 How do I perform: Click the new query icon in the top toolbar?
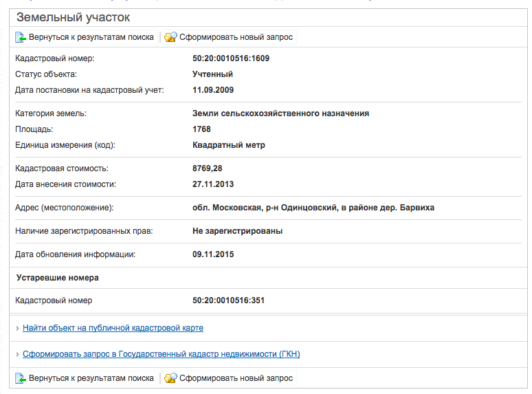(170, 37)
